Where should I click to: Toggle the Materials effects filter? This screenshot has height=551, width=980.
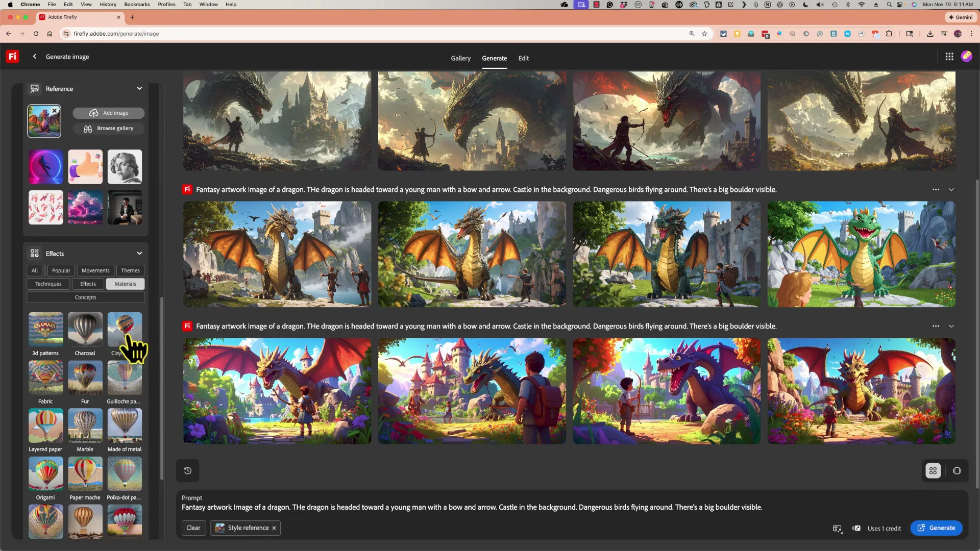click(125, 284)
